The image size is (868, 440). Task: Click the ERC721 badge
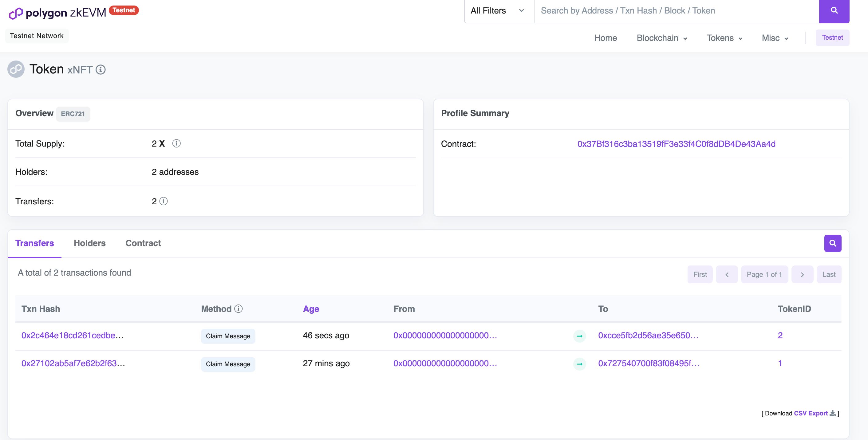73,114
